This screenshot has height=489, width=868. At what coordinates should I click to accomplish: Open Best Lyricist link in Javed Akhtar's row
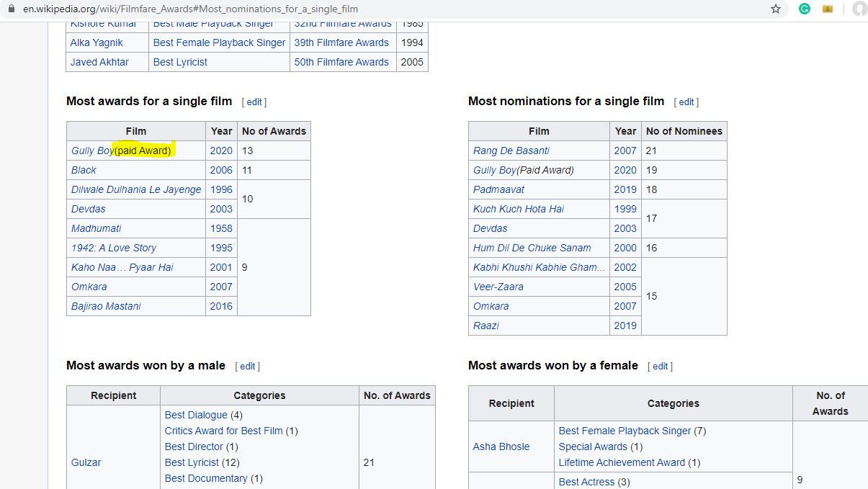pyautogui.click(x=180, y=62)
